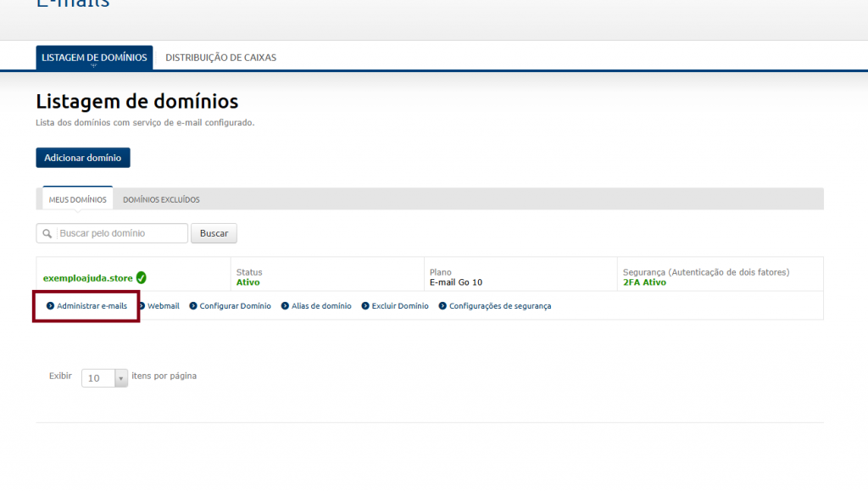Click the 2FA Ativo security text
The image size is (868, 491).
644,282
